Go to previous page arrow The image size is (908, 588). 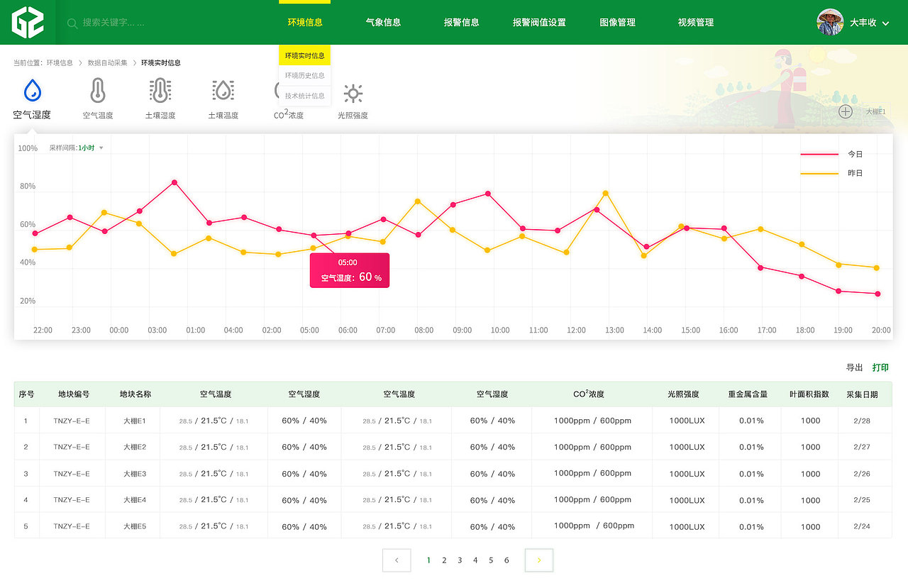[x=397, y=560]
